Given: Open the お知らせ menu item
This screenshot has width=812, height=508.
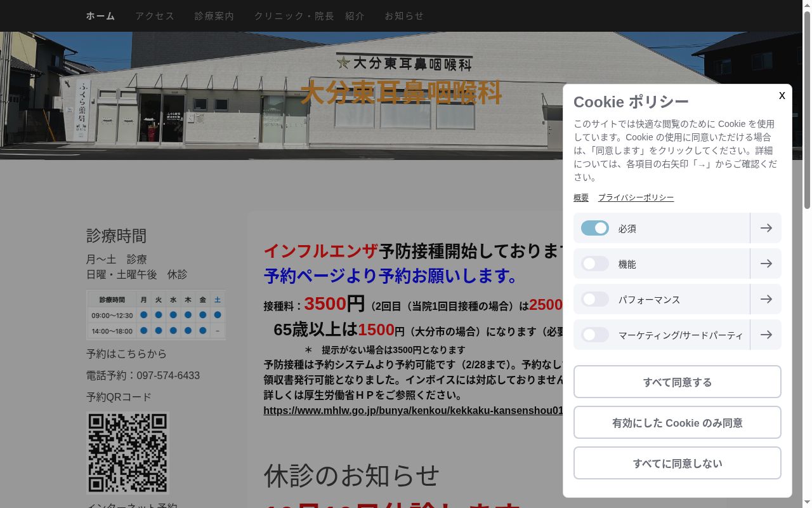Looking at the screenshot, I should click(404, 16).
